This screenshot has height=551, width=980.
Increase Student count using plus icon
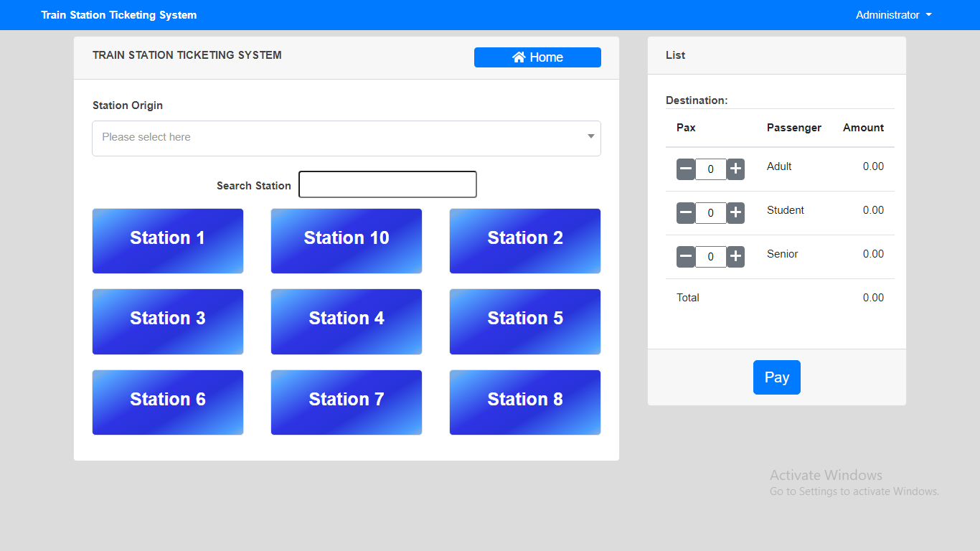(735, 213)
